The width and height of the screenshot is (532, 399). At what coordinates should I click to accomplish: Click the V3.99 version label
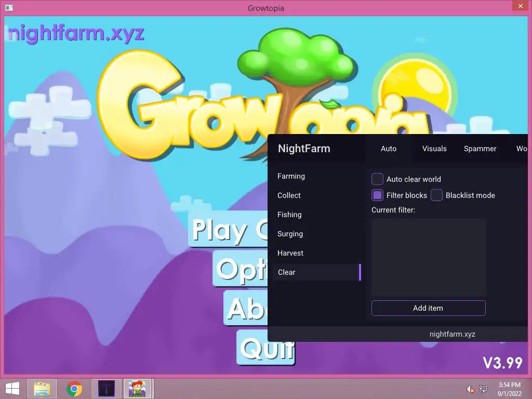click(503, 363)
